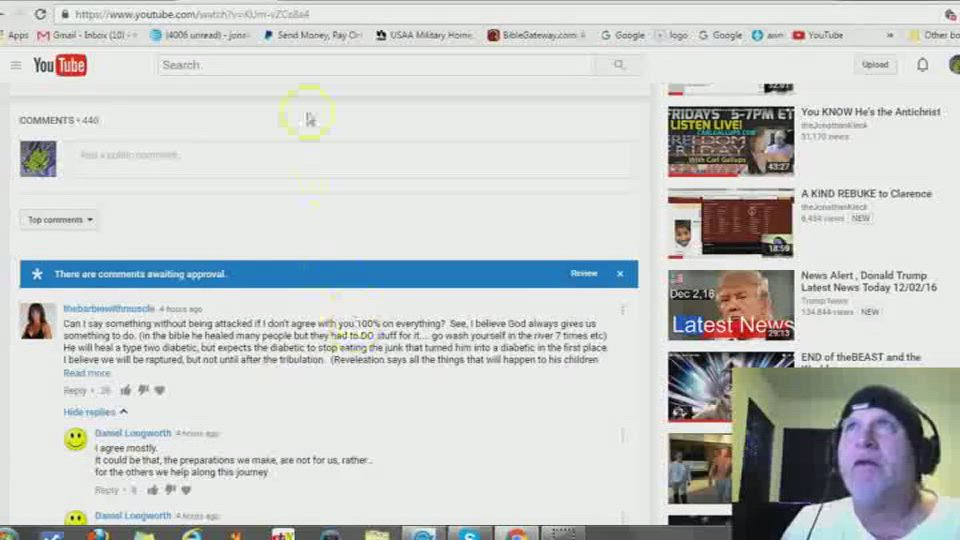Expand comment with Read more
This screenshot has width=960, height=540.
87,373
